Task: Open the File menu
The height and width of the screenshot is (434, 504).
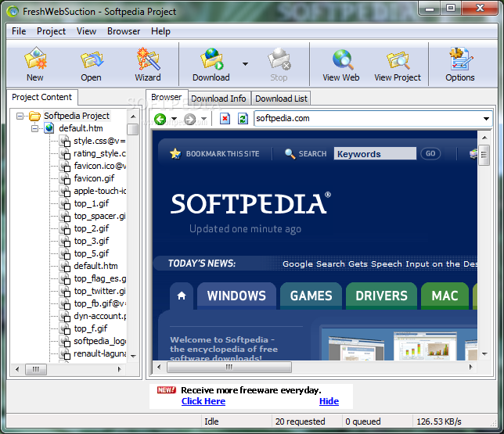Action: (19, 31)
